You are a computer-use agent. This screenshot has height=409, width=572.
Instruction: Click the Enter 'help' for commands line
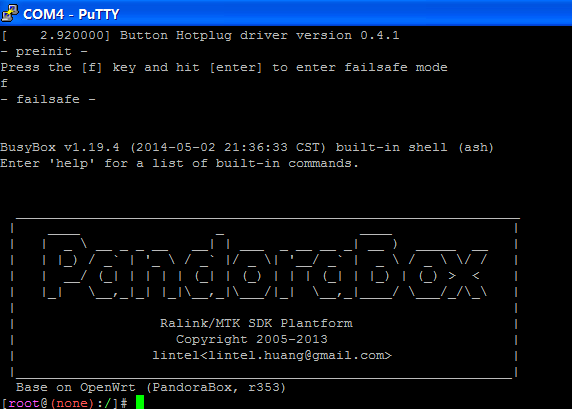point(179,163)
